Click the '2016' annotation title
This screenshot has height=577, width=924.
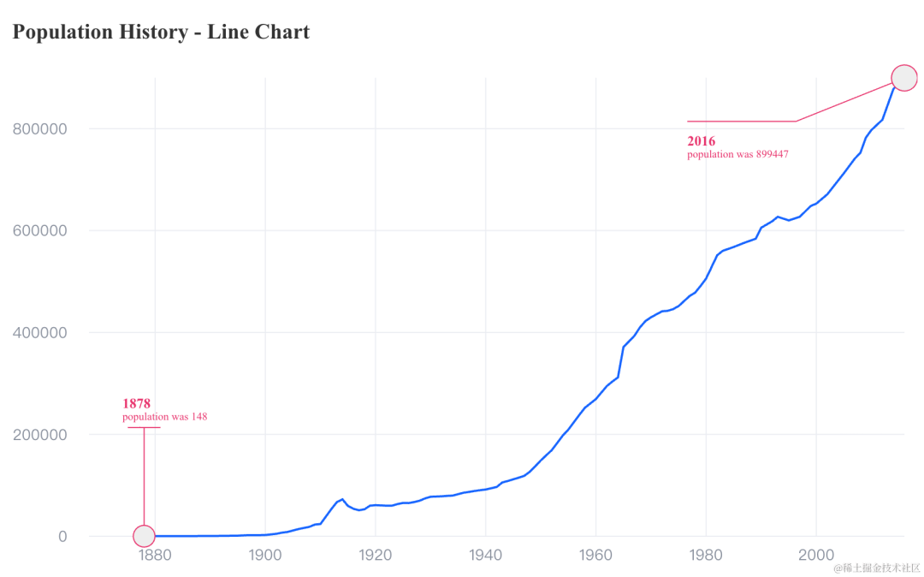pyautogui.click(x=702, y=141)
